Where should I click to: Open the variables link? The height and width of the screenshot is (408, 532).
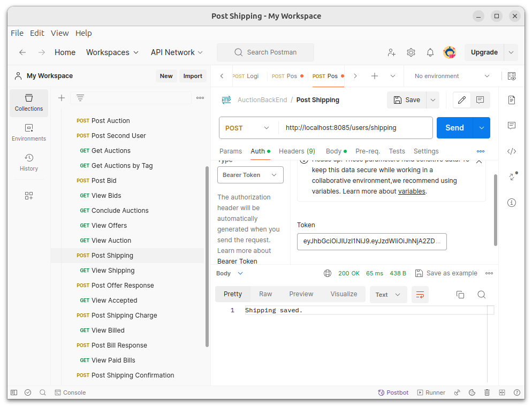[412, 191]
